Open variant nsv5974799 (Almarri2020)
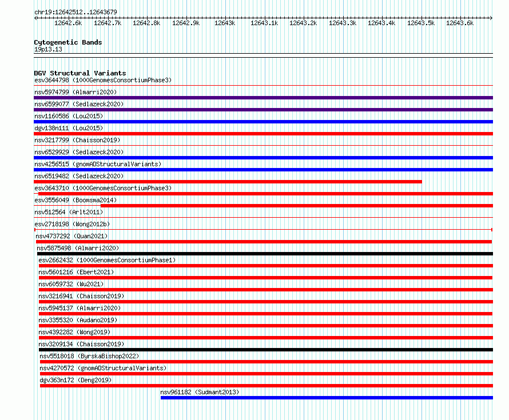 (75, 92)
